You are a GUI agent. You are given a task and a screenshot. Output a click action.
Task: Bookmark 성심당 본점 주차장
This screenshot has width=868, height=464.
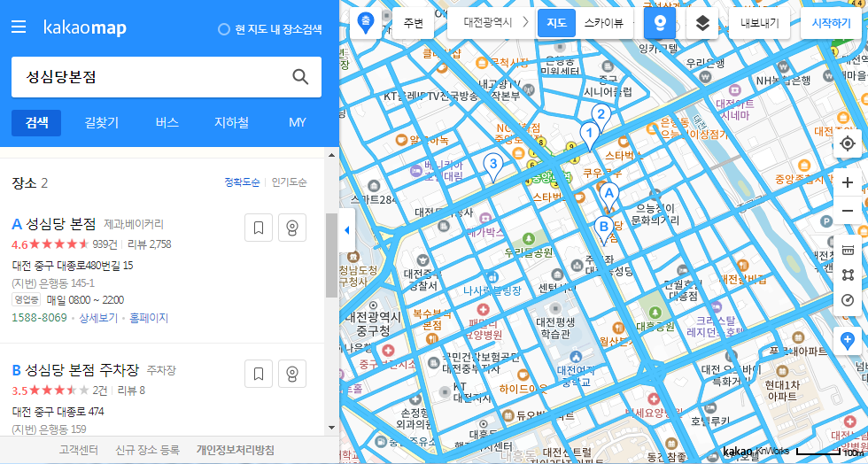(x=259, y=373)
